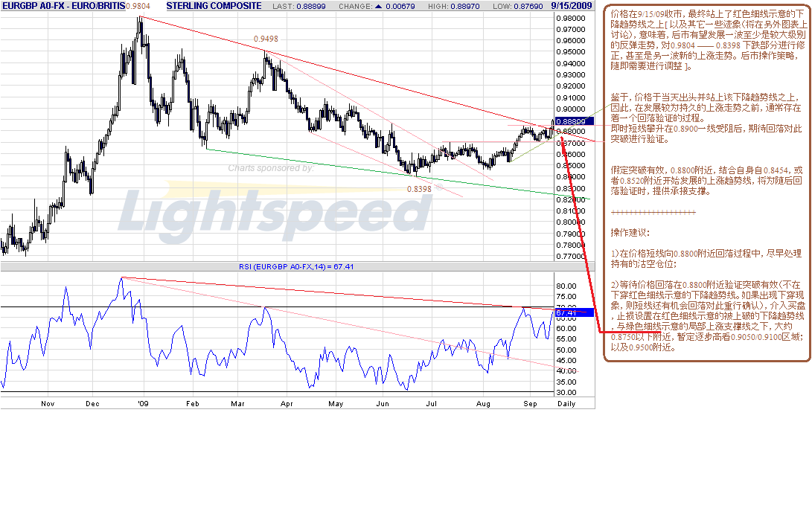Click the Dec label on time axis
Screen dimensions: 812x520
(93, 404)
